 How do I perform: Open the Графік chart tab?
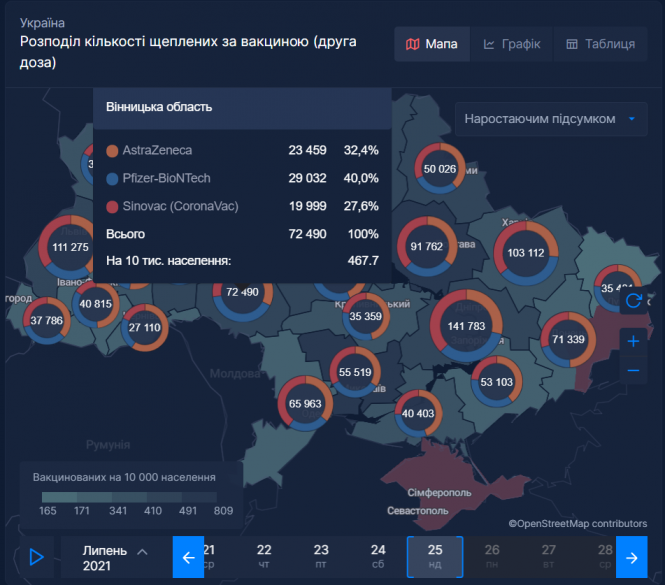click(x=511, y=44)
